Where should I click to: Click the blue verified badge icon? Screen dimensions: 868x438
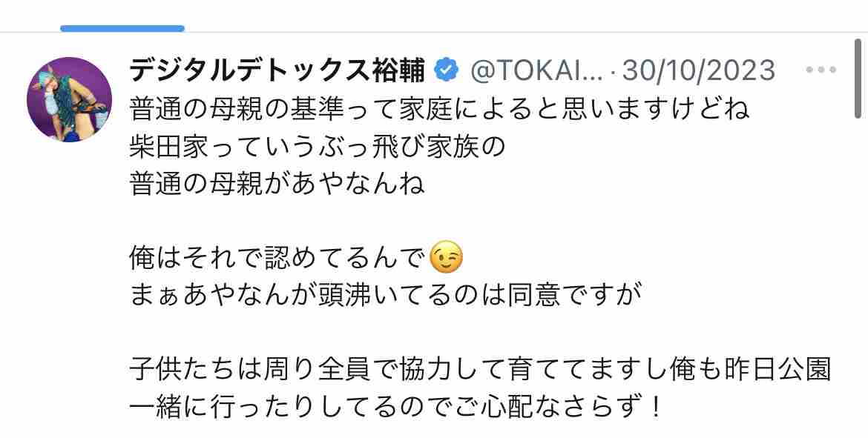pos(446,70)
